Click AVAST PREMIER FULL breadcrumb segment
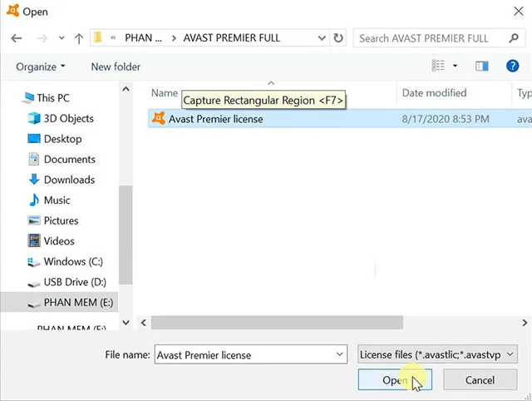532x401 pixels. [232, 37]
